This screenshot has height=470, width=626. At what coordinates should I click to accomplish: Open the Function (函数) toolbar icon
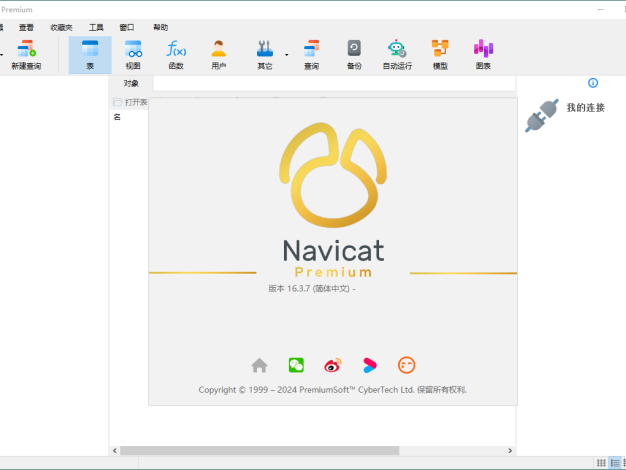176,55
